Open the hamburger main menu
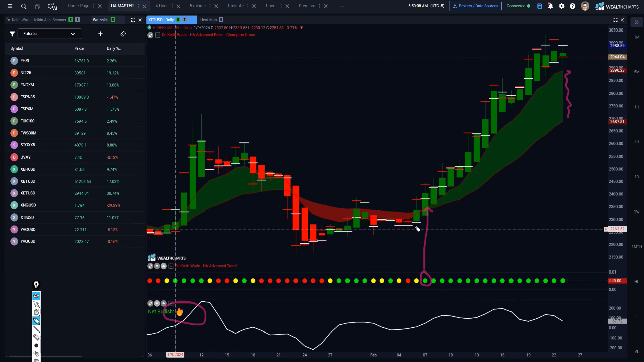This screenshot has width=644, height=362. coord(10,6)
